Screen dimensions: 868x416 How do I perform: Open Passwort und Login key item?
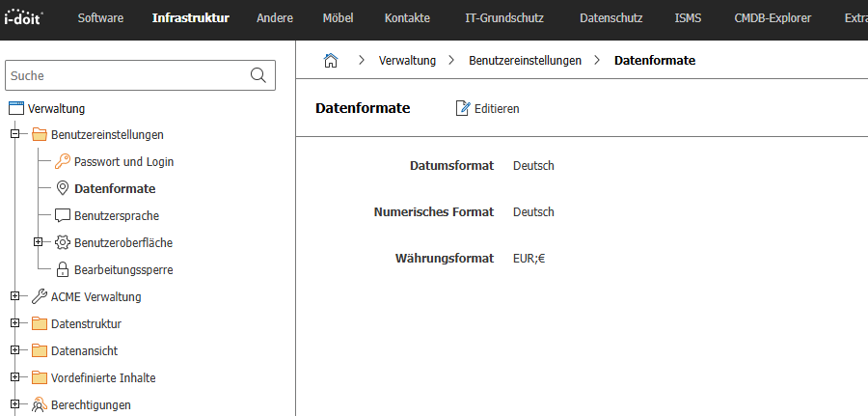pos(123,162)
